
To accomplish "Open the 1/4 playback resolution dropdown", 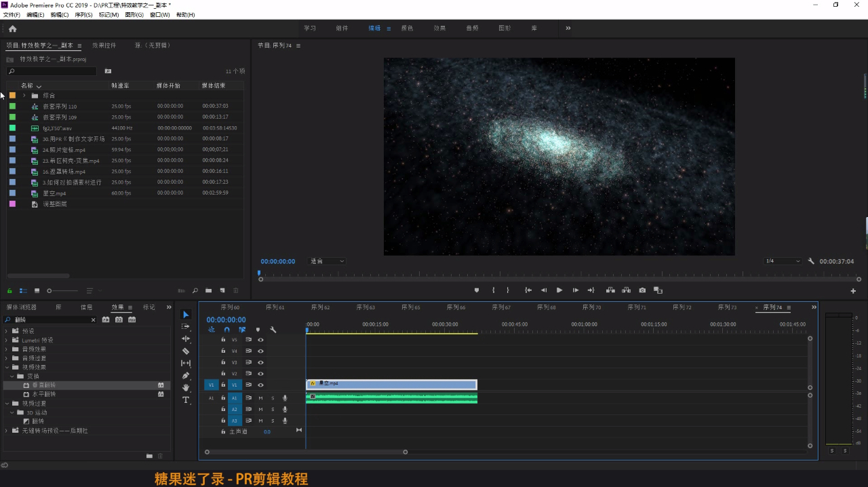I will click(783, 261).
